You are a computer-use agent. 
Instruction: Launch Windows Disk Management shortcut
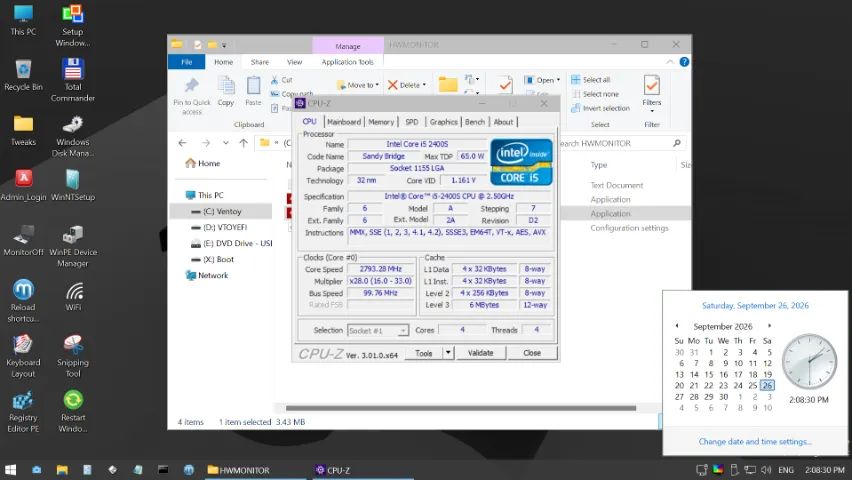click(72, 136)
